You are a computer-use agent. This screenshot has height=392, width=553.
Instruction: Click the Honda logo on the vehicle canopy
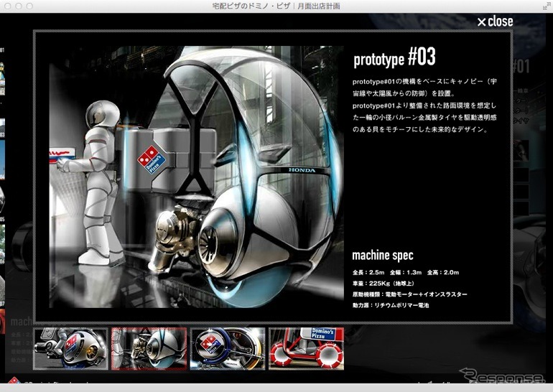[x=302, y=172]
